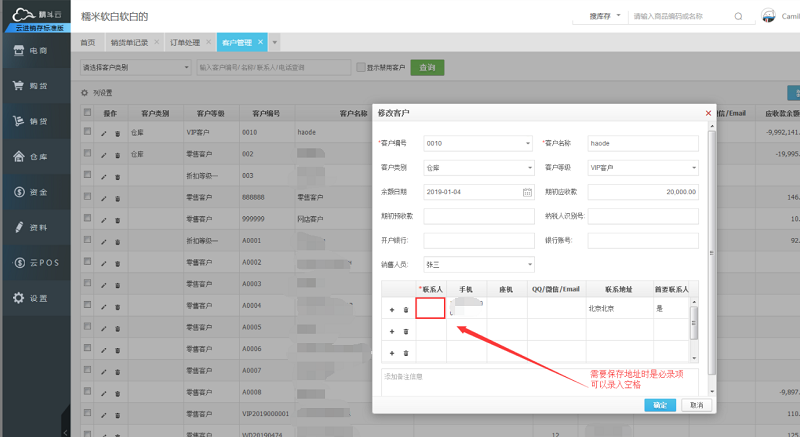This screenshot has height=437, width=800.
Task: Toggle the 显示禁用客户 checkbox
Action: coord(361,67)
